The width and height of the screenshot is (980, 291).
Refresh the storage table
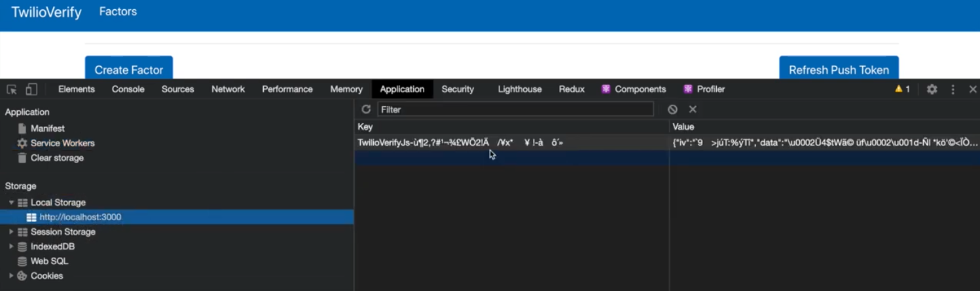366,109
